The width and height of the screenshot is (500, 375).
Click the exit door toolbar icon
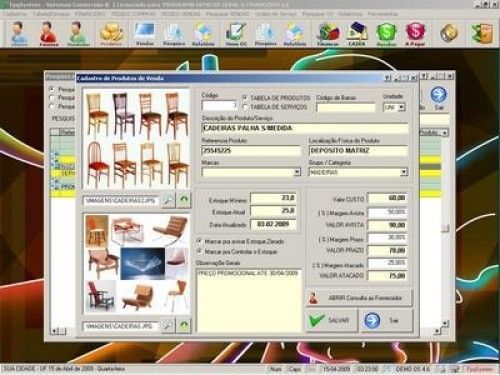click(x=482, y=33)
